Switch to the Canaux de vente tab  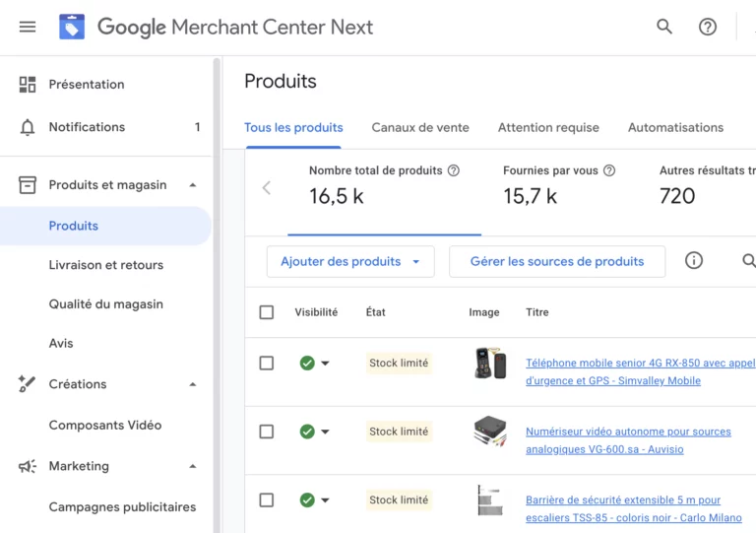coord(420,127)
